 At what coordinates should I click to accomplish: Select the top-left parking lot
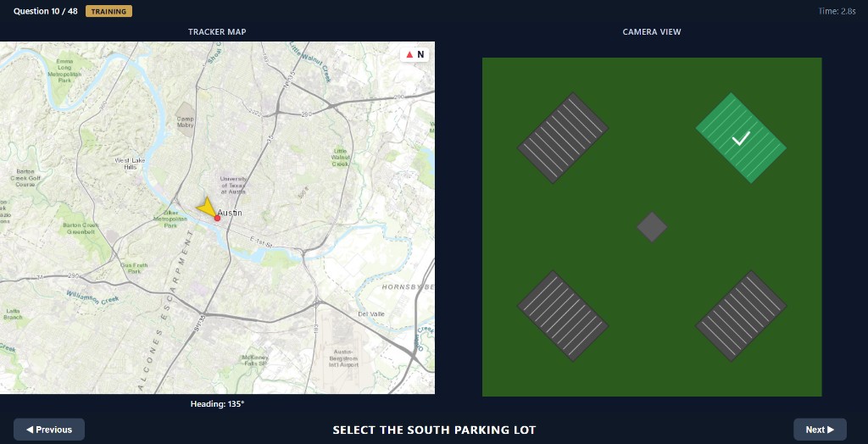[563, 138]
